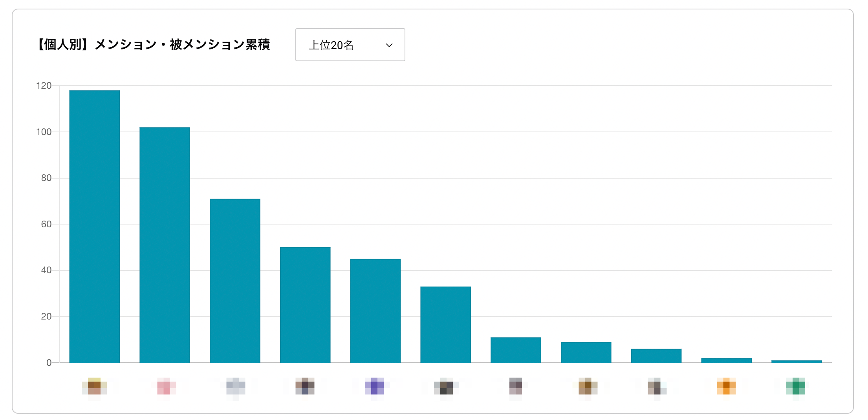Click the seventh bar near 11
The width and height of the screenshot is (868, 420).
pyautogui.click(x=516, y=350)
